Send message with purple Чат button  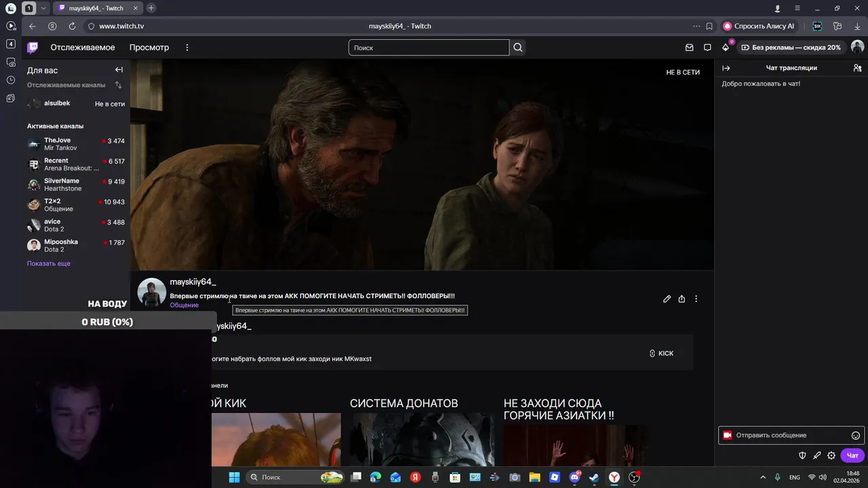point(852,455)
